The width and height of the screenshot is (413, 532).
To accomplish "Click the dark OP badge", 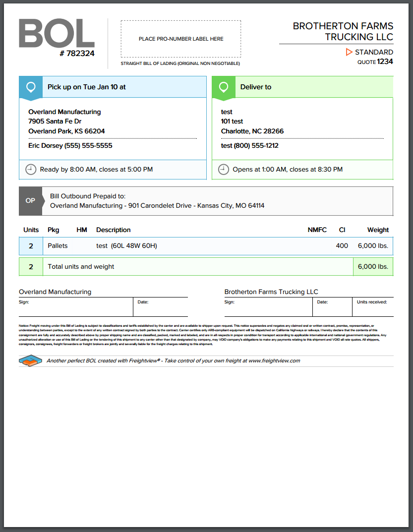I will pos(31,200).
